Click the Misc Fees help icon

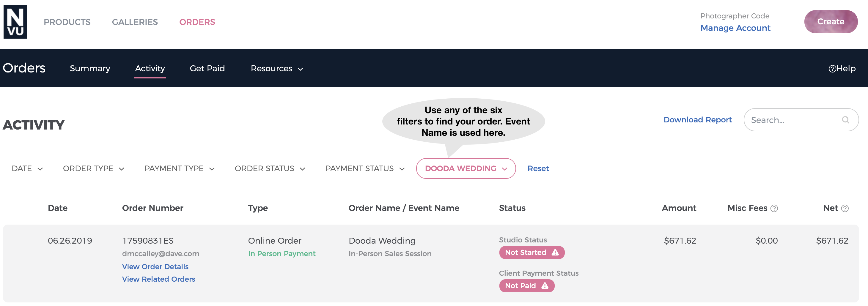point(774,208)
